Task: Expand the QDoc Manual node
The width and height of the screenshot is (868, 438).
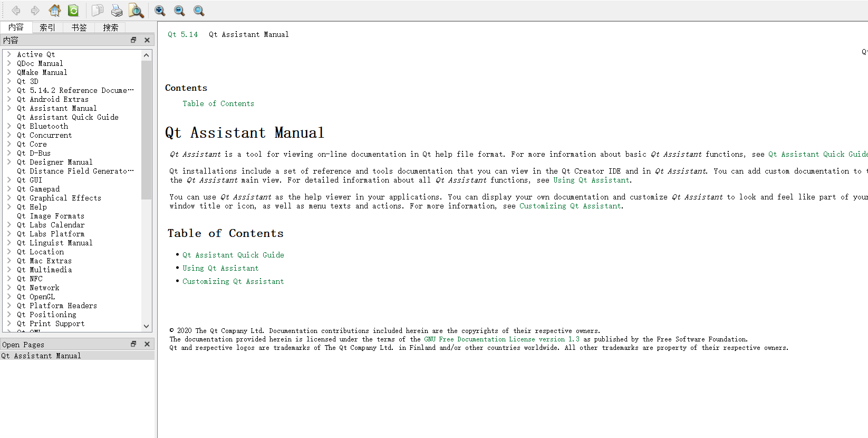Action: pos(9,63)
